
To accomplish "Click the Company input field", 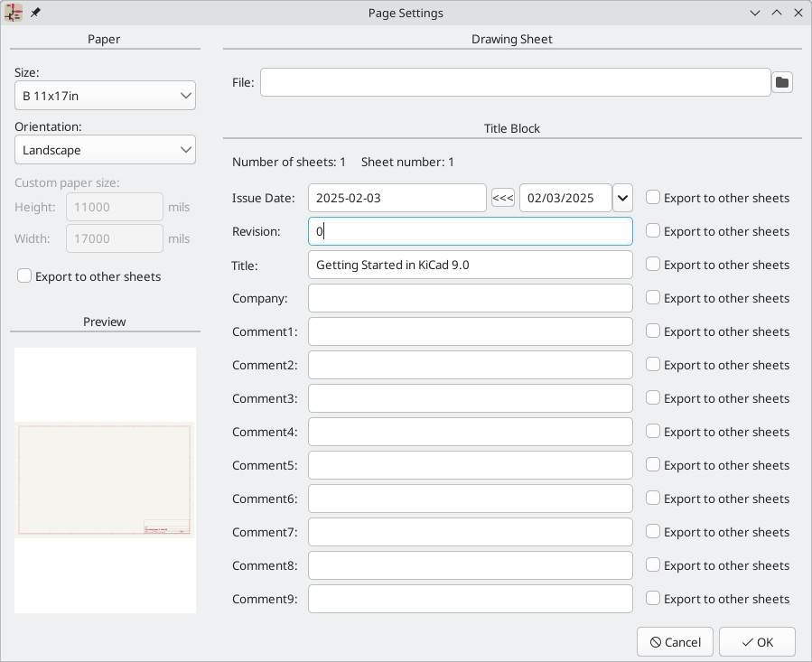I will (x=471, y=298).
